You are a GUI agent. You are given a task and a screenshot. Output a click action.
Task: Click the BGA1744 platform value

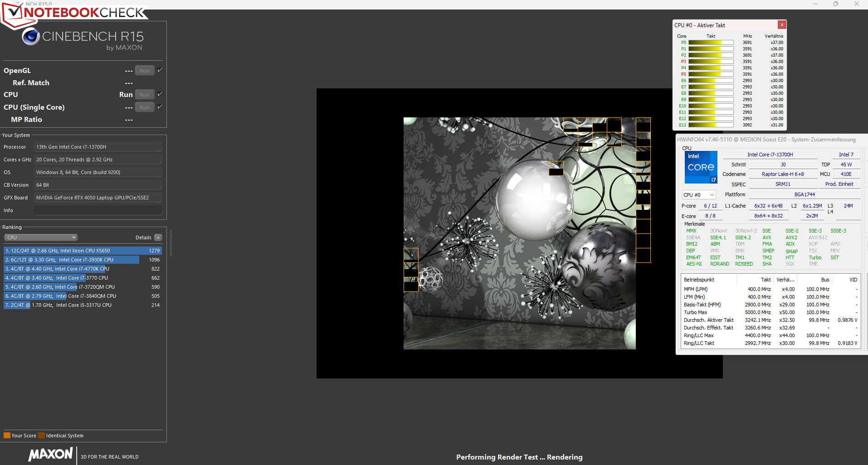point(805,194)
